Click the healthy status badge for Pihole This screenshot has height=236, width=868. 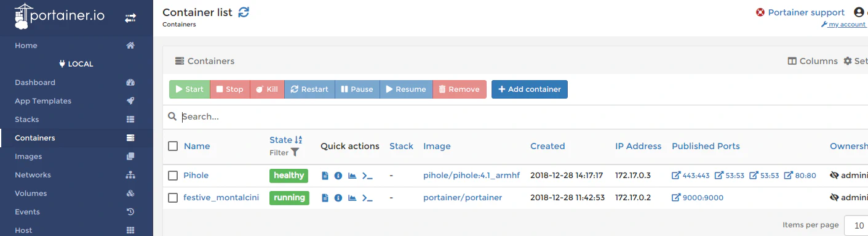point(289,176)
